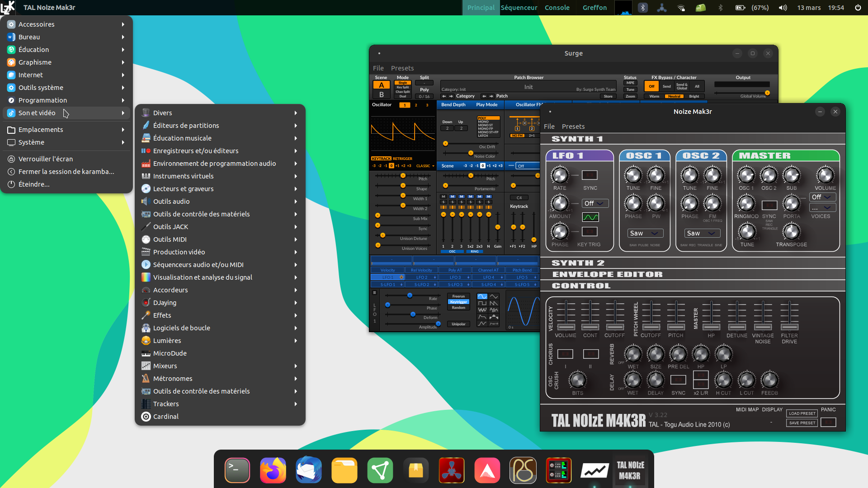The width and height of the screenshot is (868, 488).
Task: Launch Firefox from the dock
Action: [x=273, y=470]
